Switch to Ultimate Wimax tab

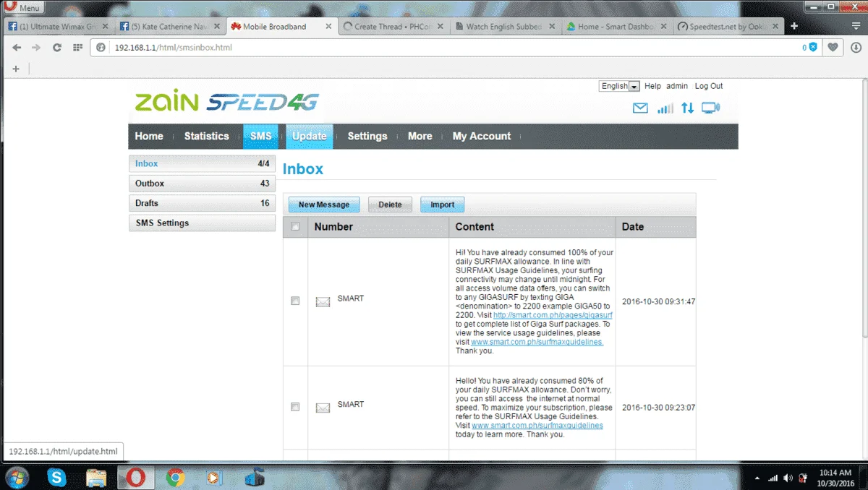coord(58,27)
